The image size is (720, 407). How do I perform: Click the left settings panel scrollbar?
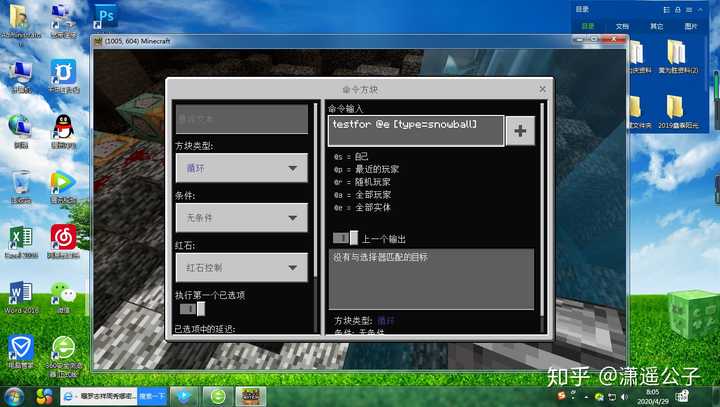click(x=315, y=190)
